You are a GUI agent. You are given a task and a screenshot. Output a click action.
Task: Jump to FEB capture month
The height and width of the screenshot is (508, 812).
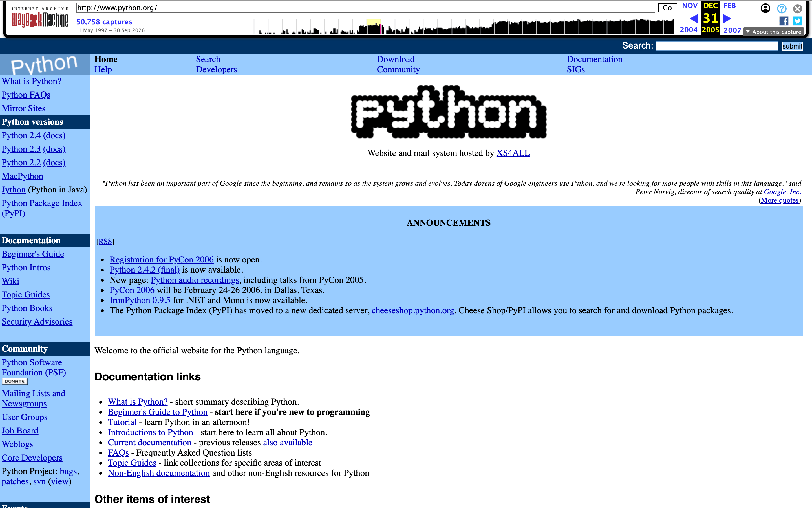click(x=729, y=6)
